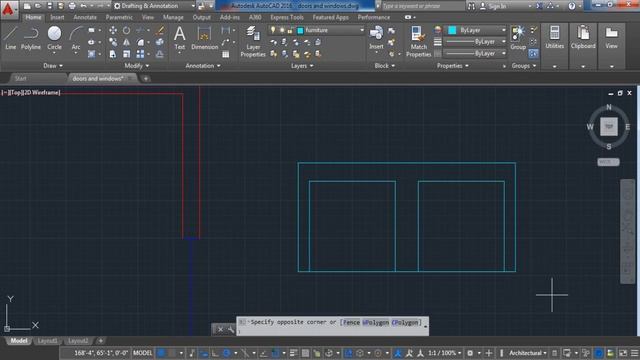Toggle layer on/off lightbulb icon
This screenshot has width=640, height=360.
(x=273, y=30)
